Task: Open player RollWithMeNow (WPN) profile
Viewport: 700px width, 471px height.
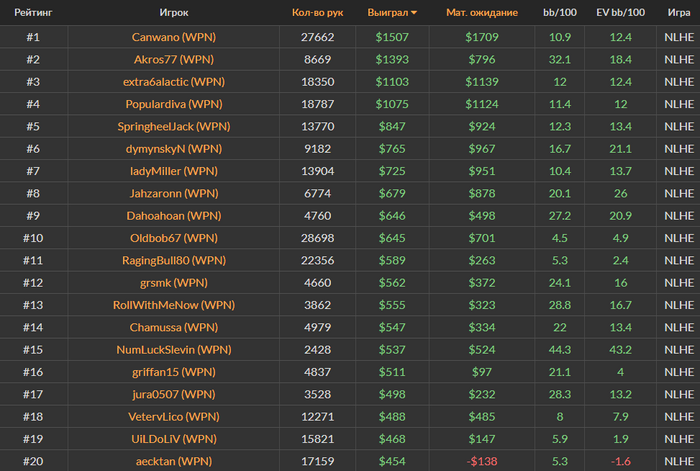Action: (174, 305)
